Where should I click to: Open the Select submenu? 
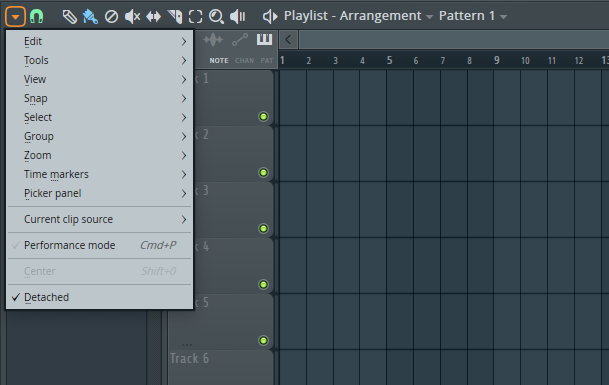(99, 117)
